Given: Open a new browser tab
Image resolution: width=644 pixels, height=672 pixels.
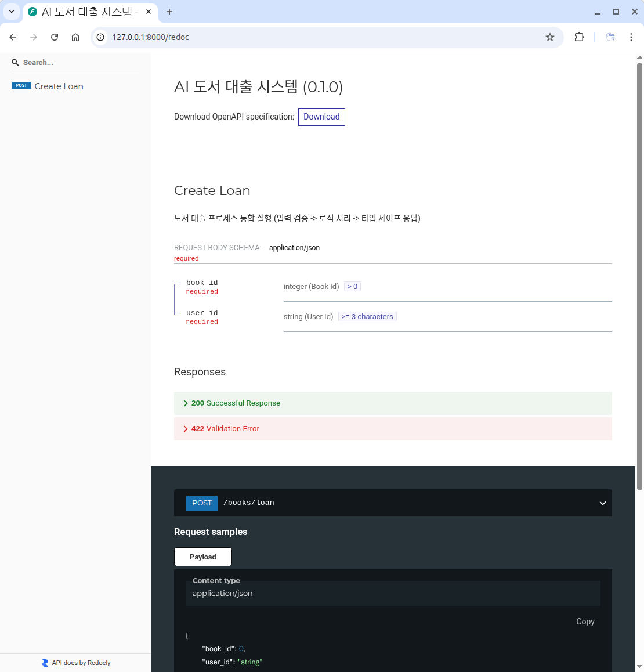Looking at the screenshot, I should (x=169, y=12).
